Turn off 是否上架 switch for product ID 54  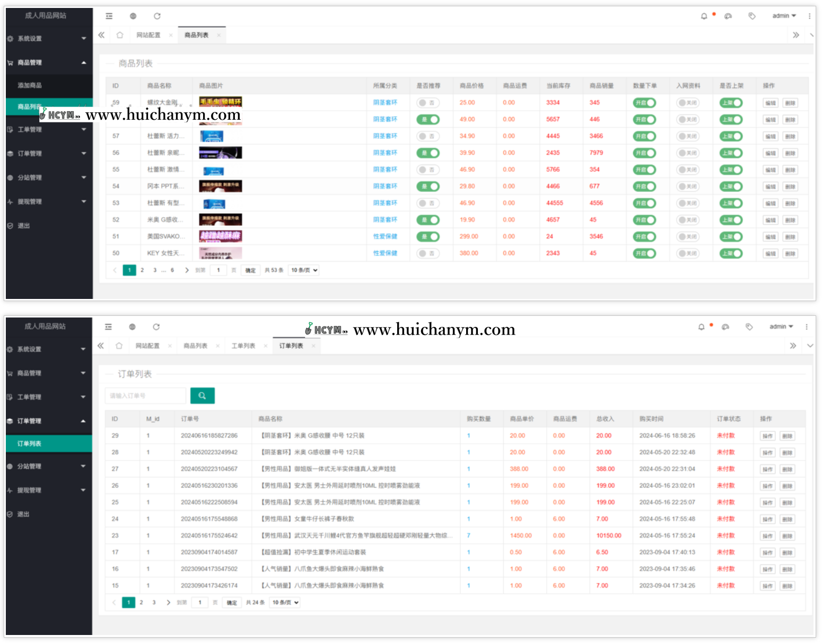point(731,187)
